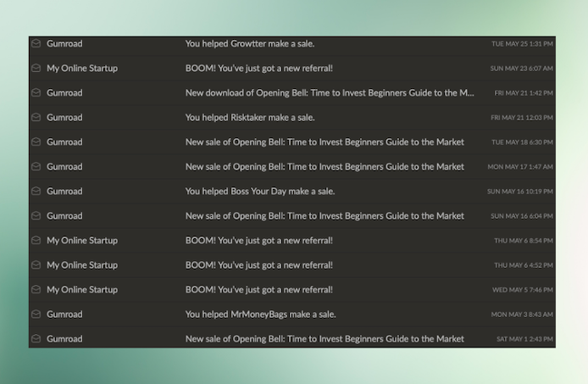Click timestamp SAT MAY 1 2:43 PM
This screenshot has height=384, width=588.
(x=524, y=339)
